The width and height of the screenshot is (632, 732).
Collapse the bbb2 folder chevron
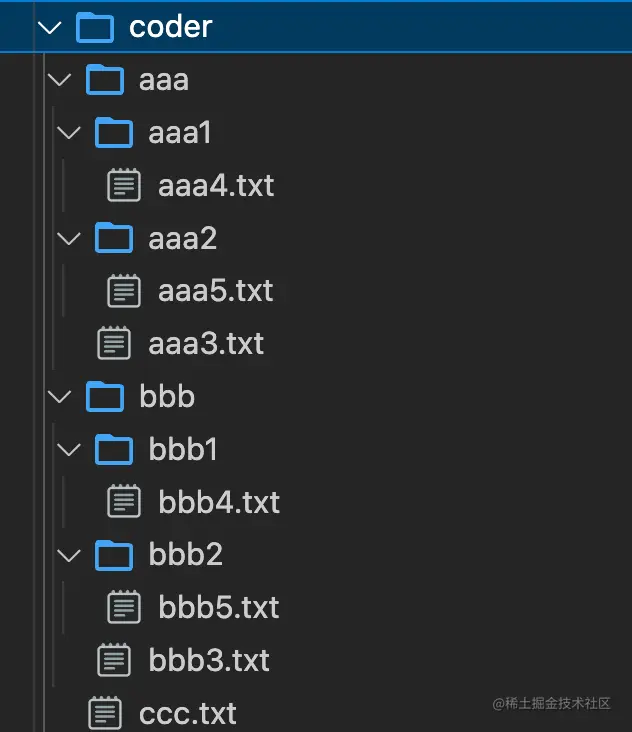pyautogui.click(x=68, y=554)
